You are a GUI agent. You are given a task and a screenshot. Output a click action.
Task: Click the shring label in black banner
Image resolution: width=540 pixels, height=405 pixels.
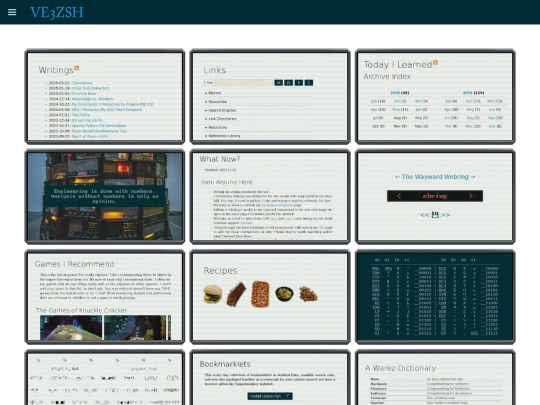[x=435, y=196]
